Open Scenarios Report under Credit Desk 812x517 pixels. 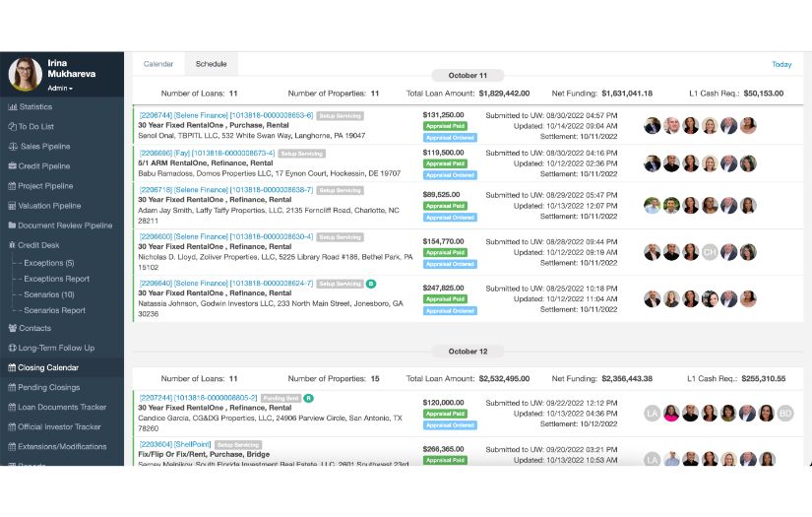click(x=54, y=310)
